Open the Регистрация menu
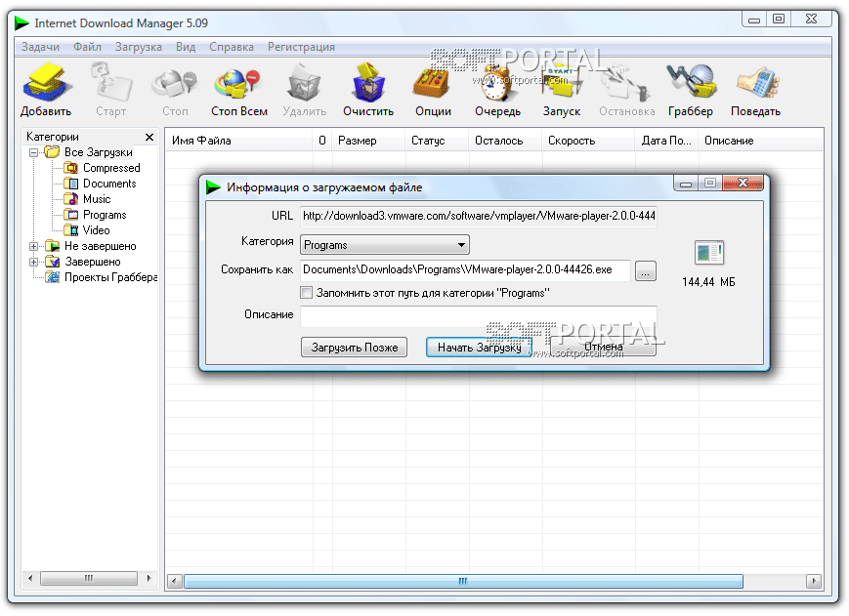The height and width of the screenshot is (616, 849). (x=301, y=47)
